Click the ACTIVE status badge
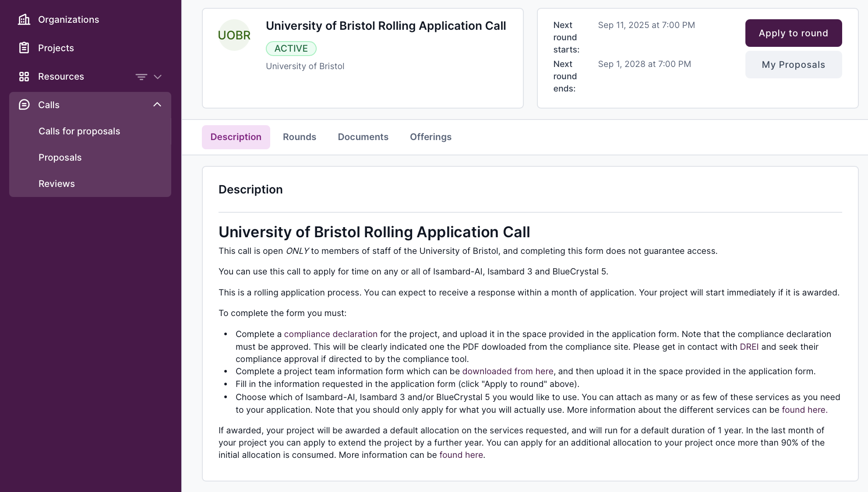The image size is (868, 492). (291, 49)
